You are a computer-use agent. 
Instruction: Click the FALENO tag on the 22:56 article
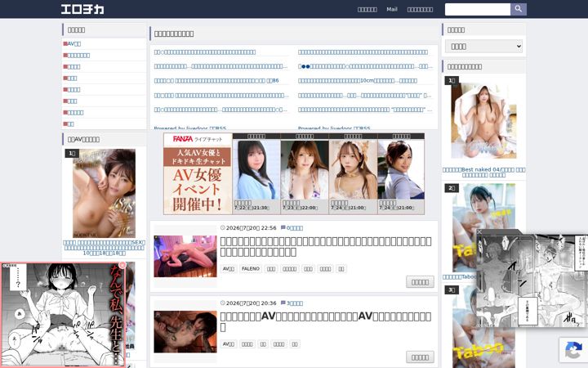[251, 269]
